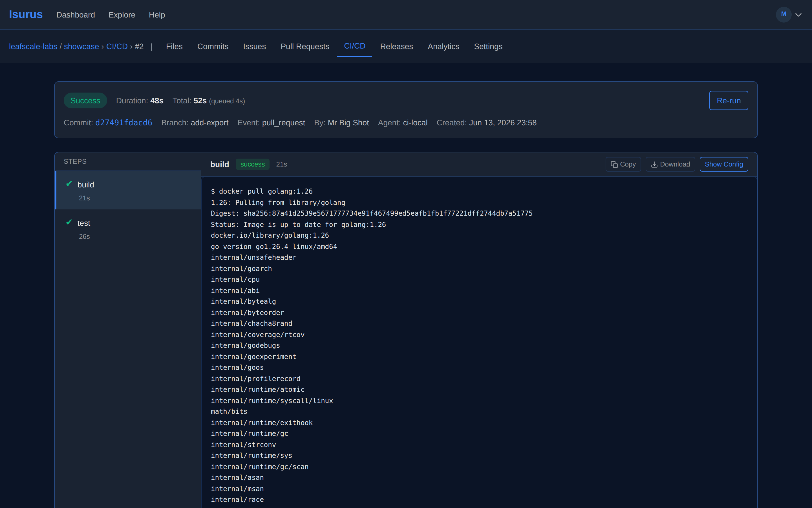This screenshot has height=508, width=812.
Task: Switch to the Commits tab
Action: tap(213, 46)
